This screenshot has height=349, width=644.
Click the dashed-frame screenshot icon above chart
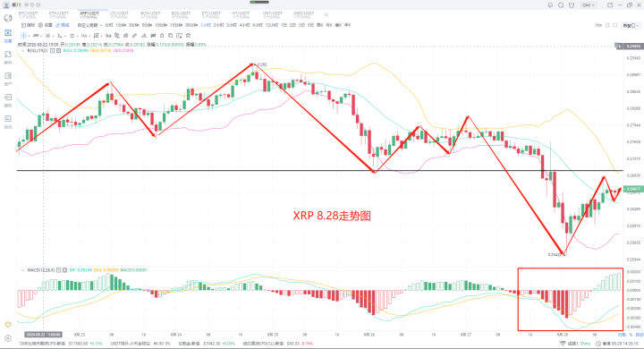[614, 25]
